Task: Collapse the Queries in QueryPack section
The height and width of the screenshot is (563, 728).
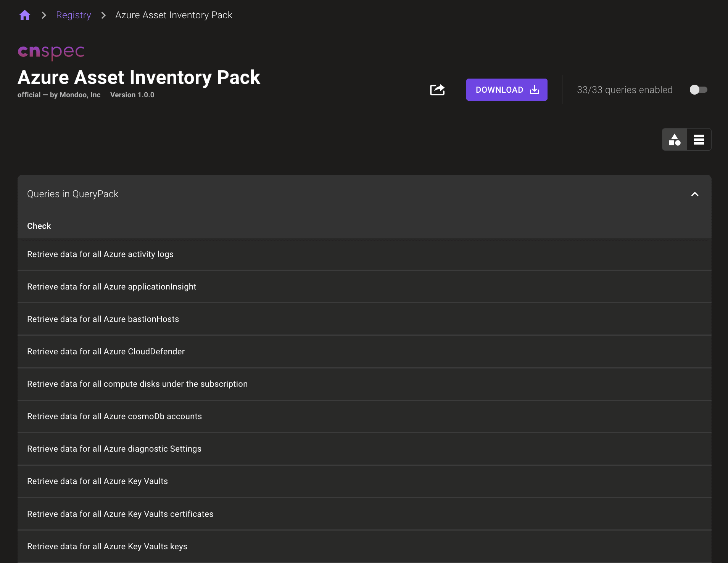Action: pos(695,194)
